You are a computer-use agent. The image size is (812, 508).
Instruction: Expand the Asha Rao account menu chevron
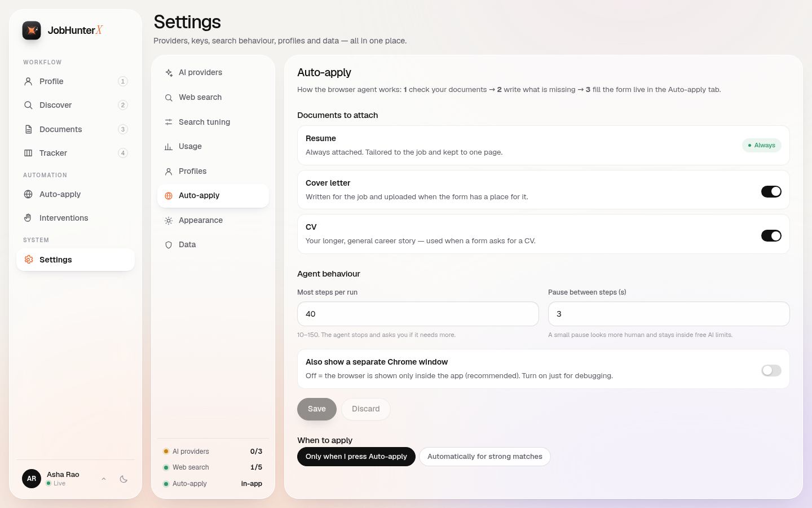click(x=104, y=479)
